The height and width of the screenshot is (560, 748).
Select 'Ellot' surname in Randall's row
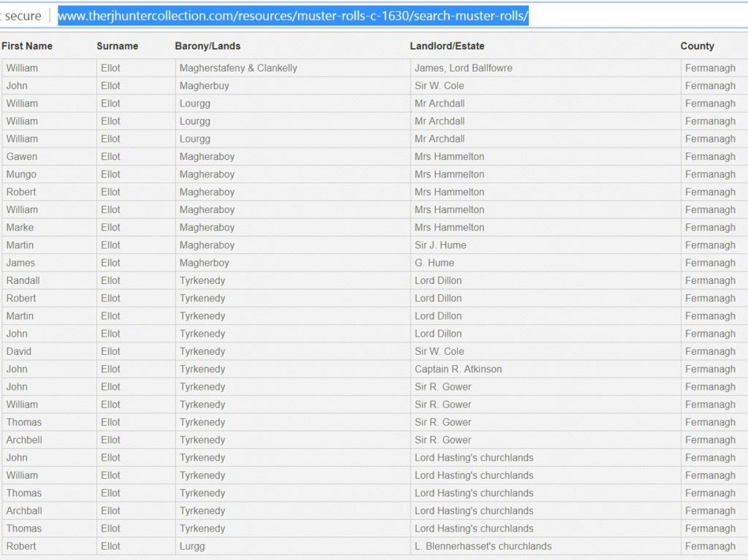[110, 280]
